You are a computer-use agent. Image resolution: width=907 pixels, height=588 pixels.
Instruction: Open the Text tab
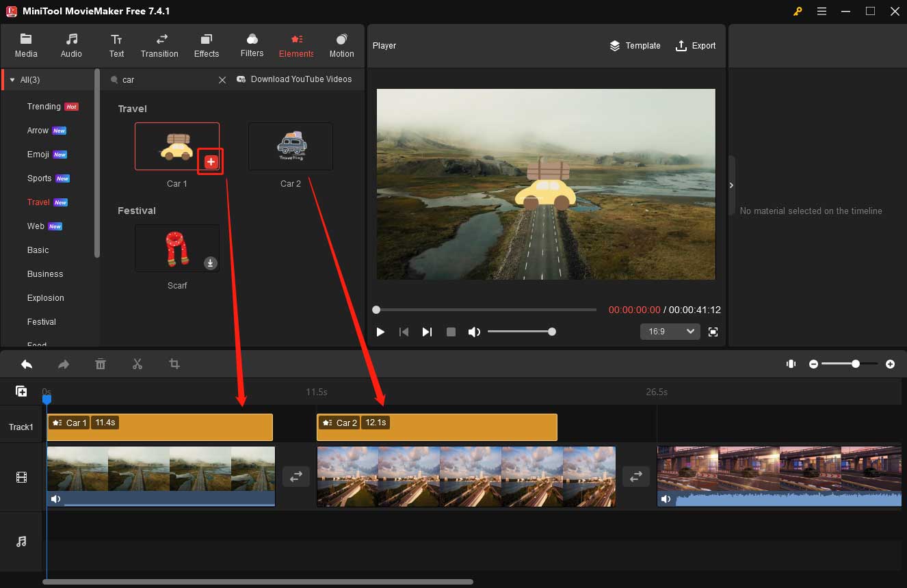116,45
